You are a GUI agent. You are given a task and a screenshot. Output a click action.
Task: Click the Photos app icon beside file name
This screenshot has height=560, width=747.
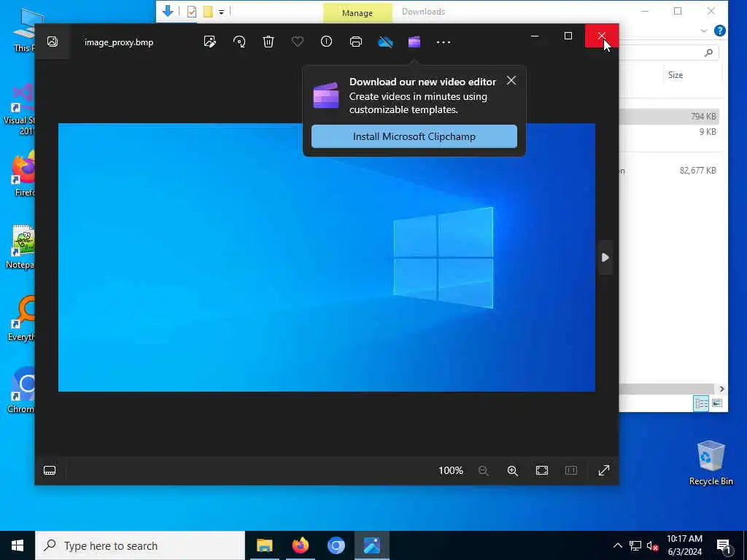coord(53,42)
